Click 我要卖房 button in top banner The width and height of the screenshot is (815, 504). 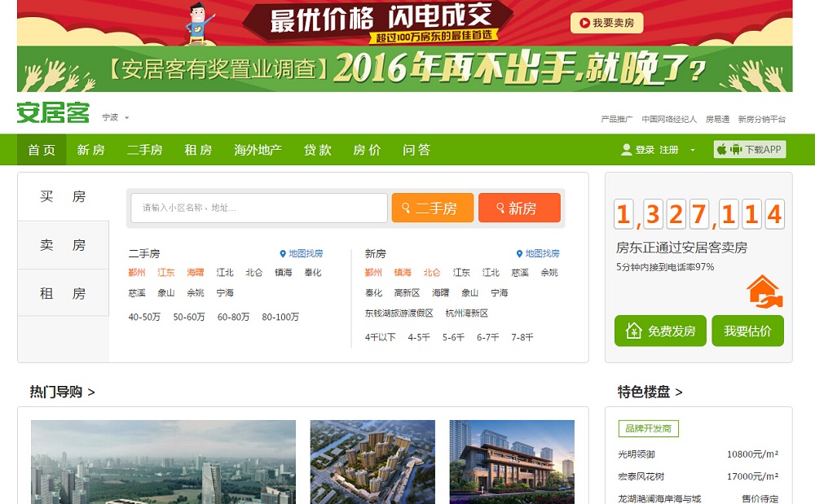click(x=606, y=23)
